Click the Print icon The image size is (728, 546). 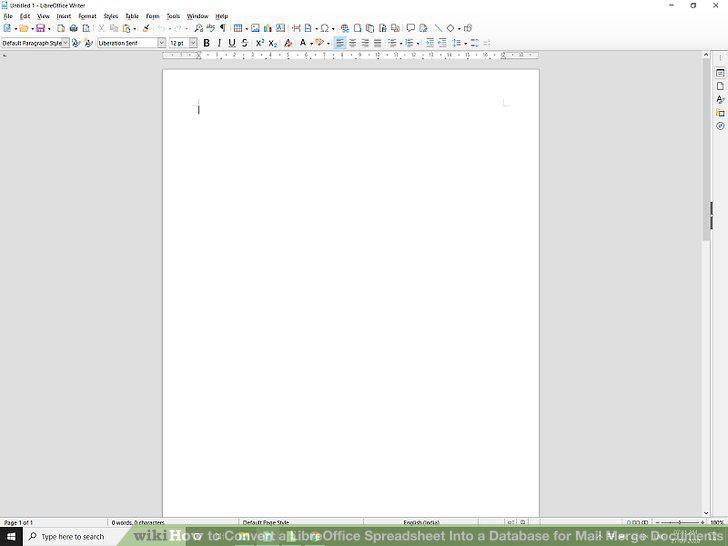click(x=73, y=28)
